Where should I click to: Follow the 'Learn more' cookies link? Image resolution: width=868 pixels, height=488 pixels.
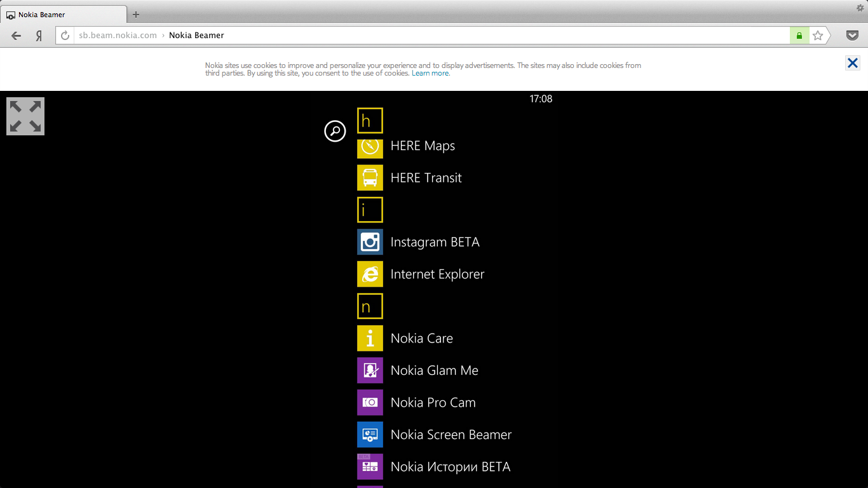click(430, 74)
